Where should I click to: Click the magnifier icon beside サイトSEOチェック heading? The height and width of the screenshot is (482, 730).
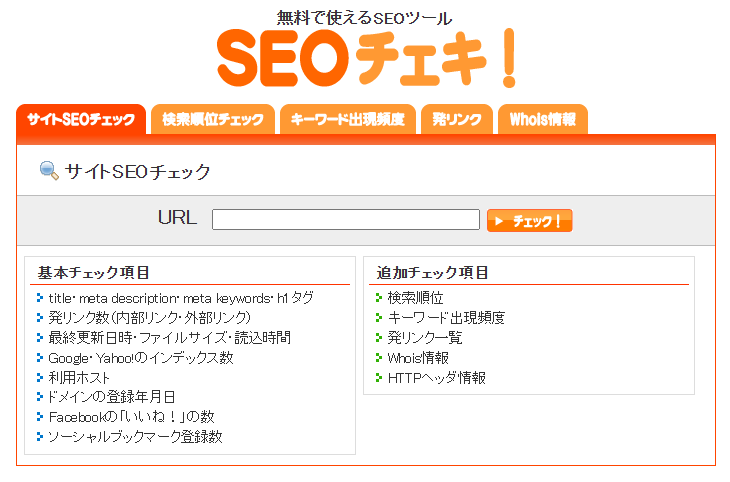pos(49,171)
